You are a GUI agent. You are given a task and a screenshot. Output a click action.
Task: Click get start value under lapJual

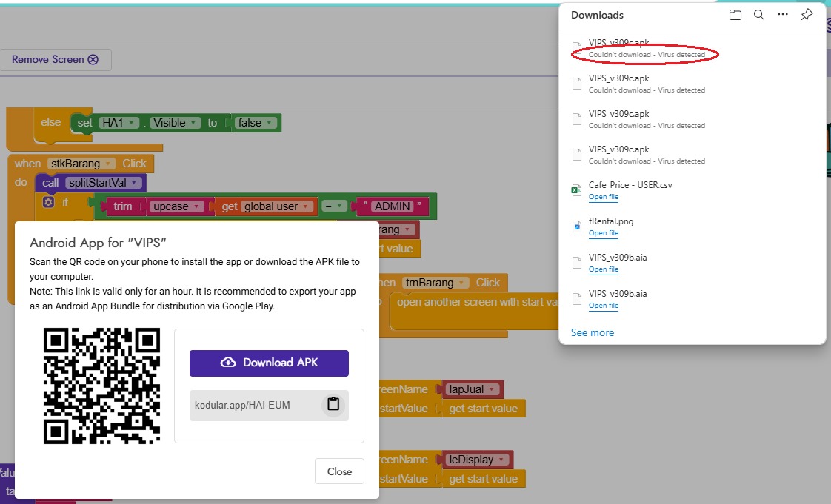[483, 409]
